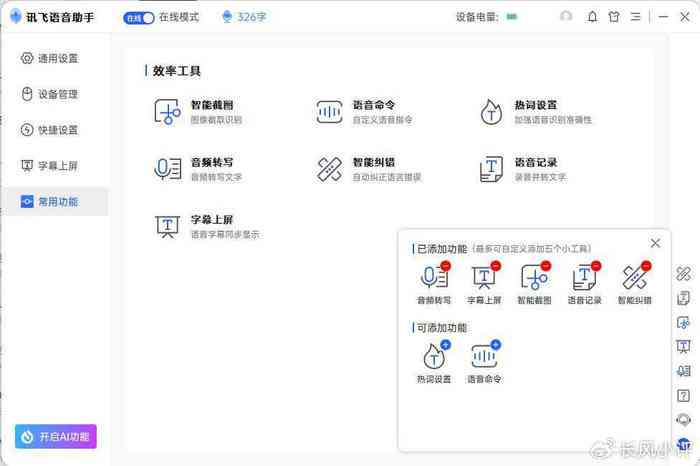The image size is (700, 466).
Task: Add 热词设置 to the toolbar functions
Action: coord(445,345)
